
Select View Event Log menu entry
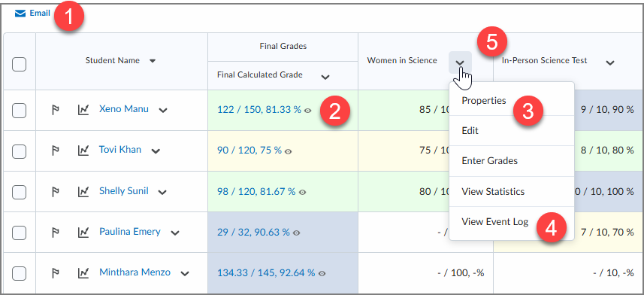tap(495, 222)
